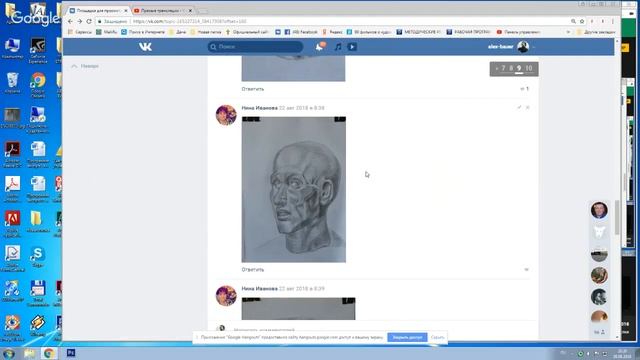640x360 pixels.
Task: Click Photoshop icon on taskbar
Action: click(71, 353)
